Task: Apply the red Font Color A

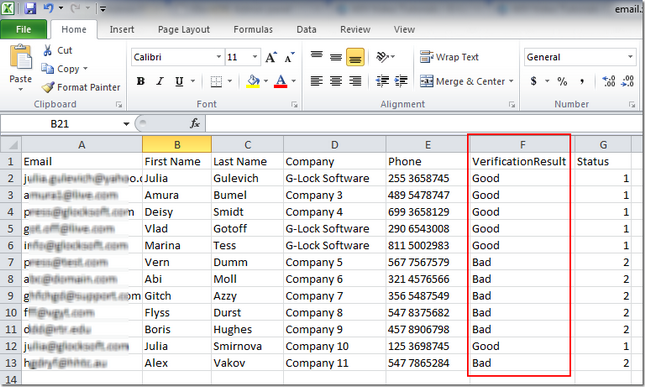Action: 281,81
